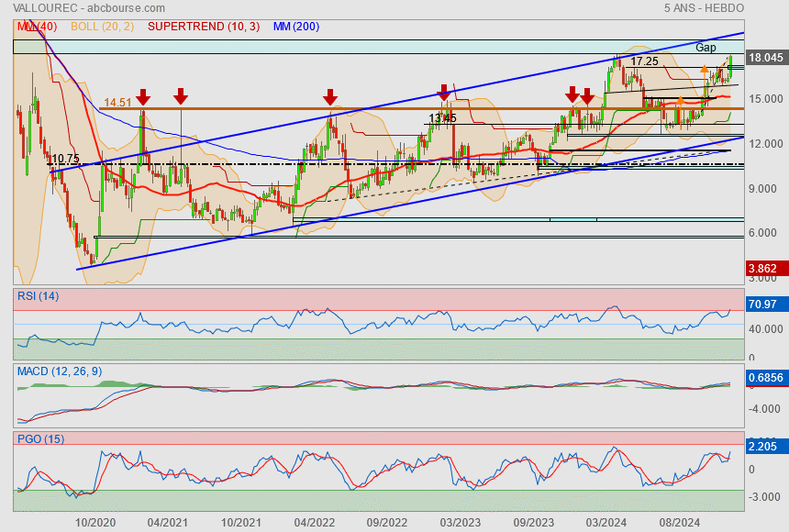Click the 13.45 price annotation

443,118
